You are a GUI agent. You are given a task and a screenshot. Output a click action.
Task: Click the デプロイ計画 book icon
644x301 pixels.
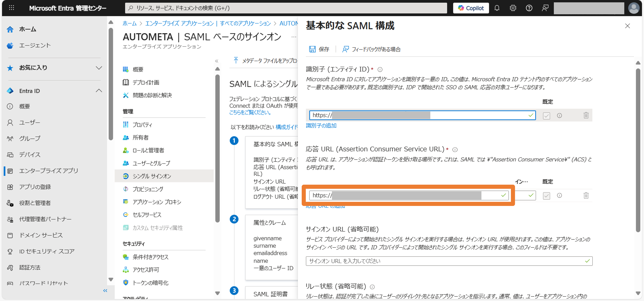point(125,82)
